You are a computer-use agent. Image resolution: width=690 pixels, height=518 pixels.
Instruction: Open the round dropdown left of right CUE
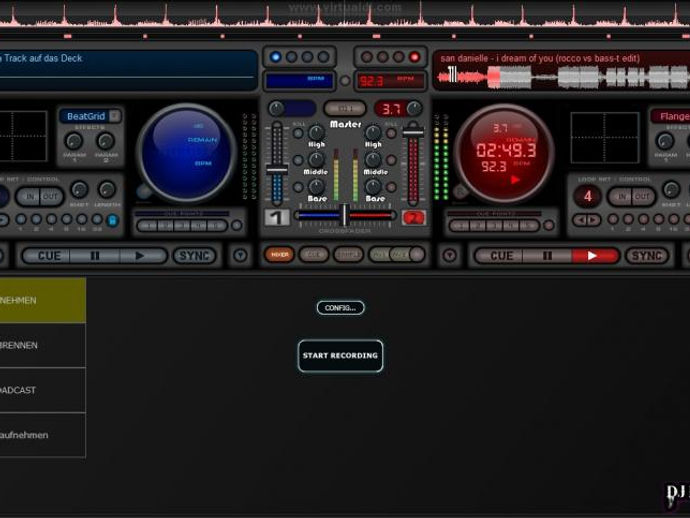pyautogui.click(x=449, y=255)
